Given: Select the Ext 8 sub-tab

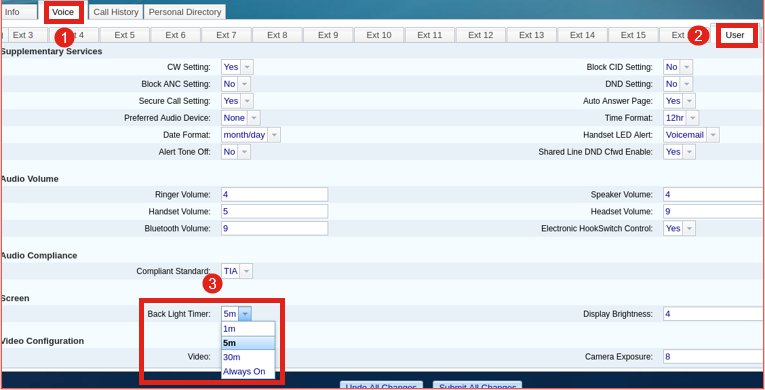Looking at the screenshot, I should pyautogui.click(x=277, y=35).
